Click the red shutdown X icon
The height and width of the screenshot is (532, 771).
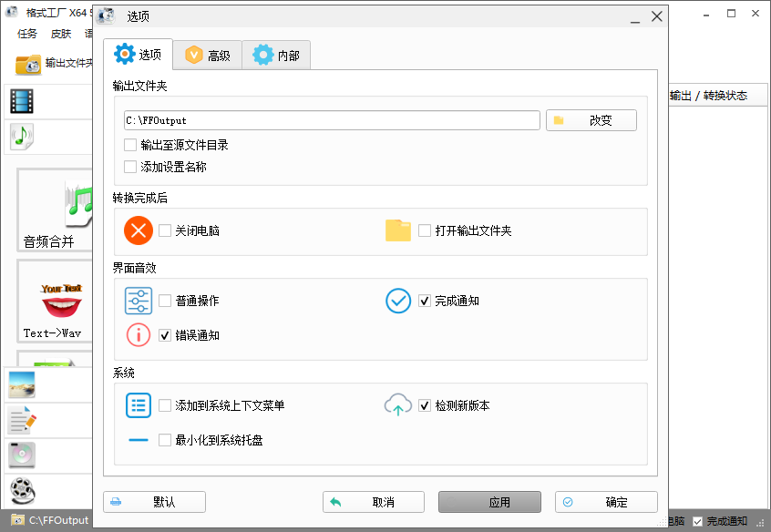(139, 230)
